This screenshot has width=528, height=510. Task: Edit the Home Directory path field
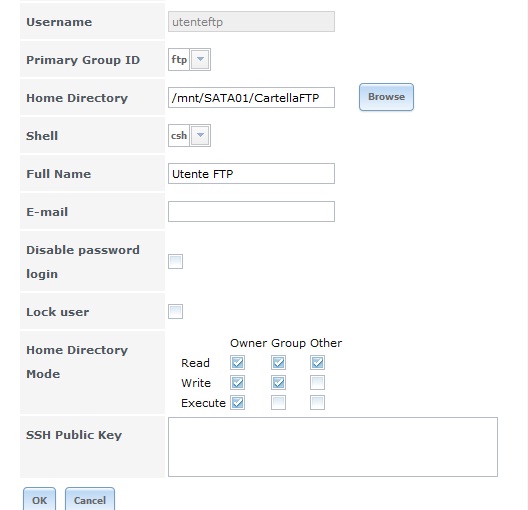pos(251,98)
